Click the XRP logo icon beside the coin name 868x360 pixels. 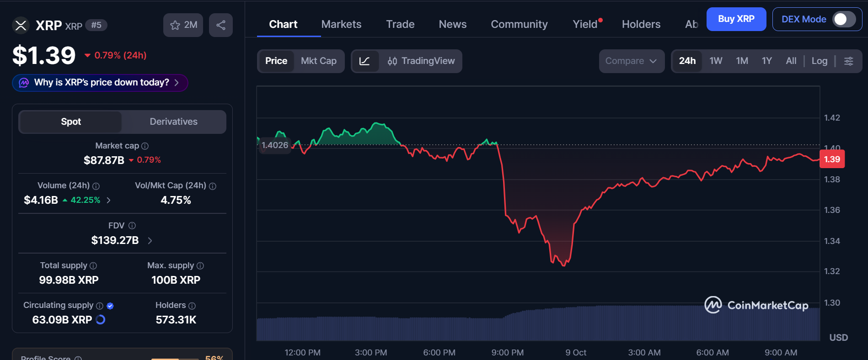tap(21, 25)
